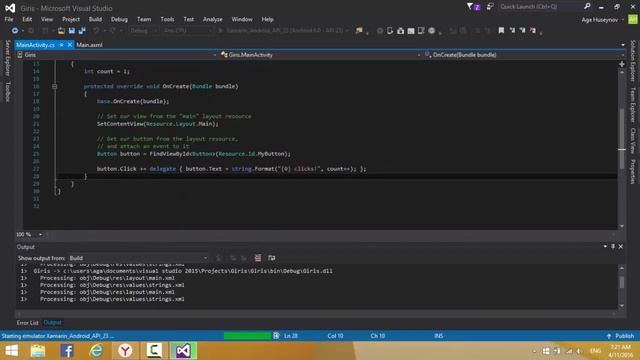This screenshot has width=640, height=360.
Task: Switch to the Error List tab
Action: pos(27,323)
